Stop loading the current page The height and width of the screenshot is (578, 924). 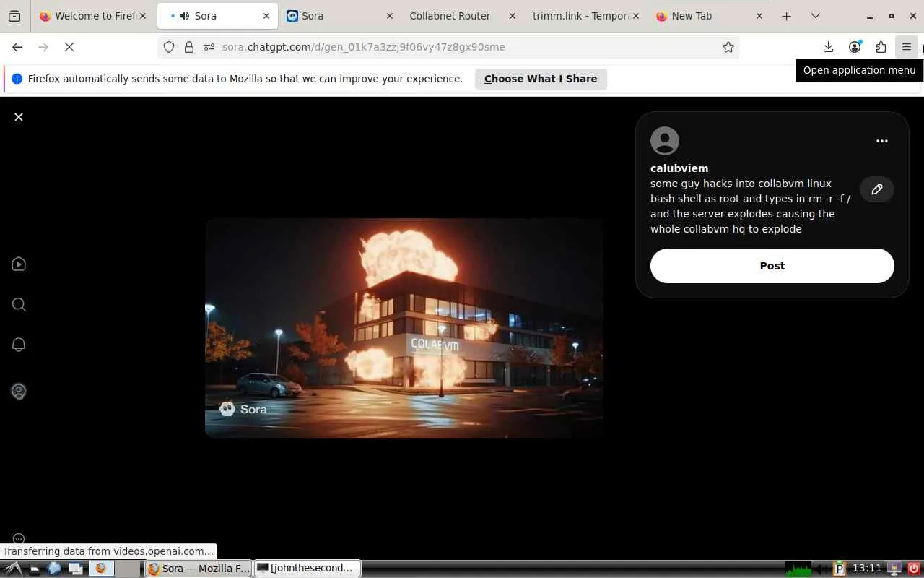click(x=69, y=47)
